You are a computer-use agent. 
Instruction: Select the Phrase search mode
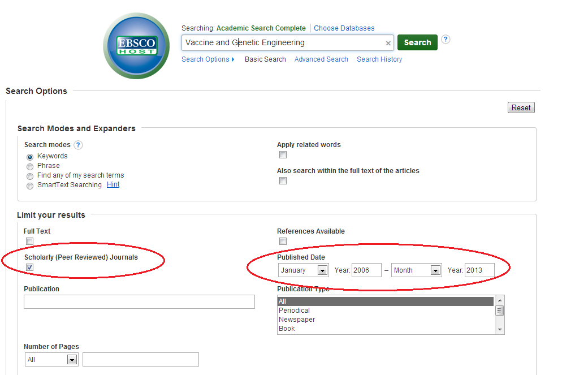point(29,166)
